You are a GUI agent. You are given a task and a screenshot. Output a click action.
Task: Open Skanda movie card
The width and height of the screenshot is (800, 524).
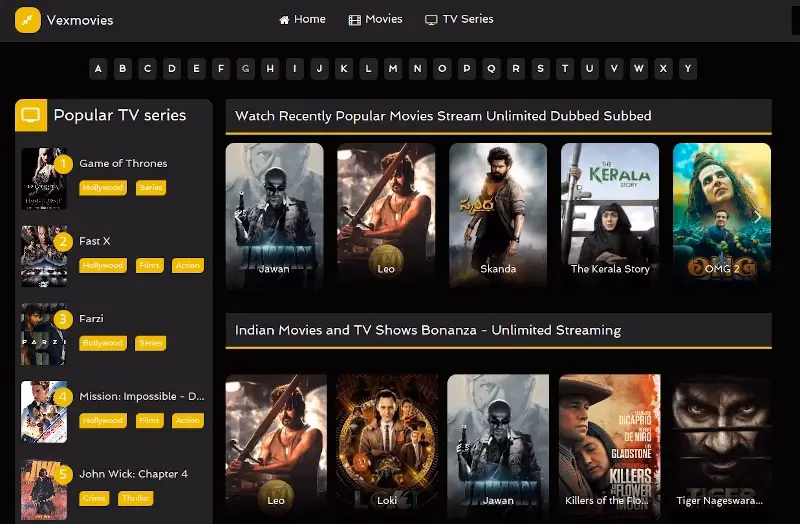[x=498, y=216]
